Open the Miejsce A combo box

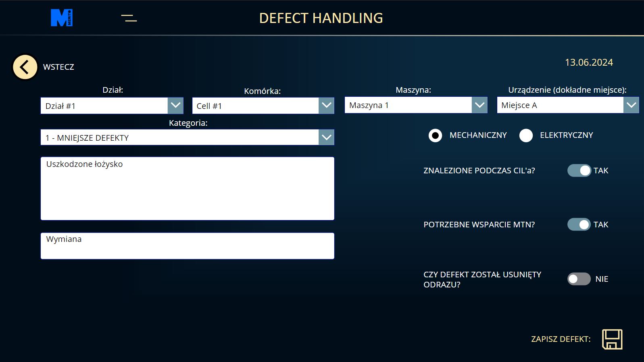568,105
